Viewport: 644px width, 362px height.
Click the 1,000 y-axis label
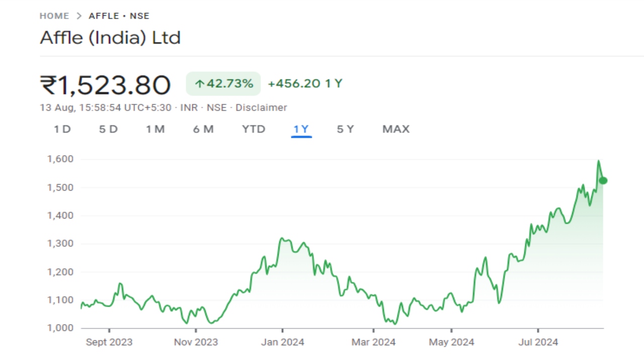coord(60,328)
